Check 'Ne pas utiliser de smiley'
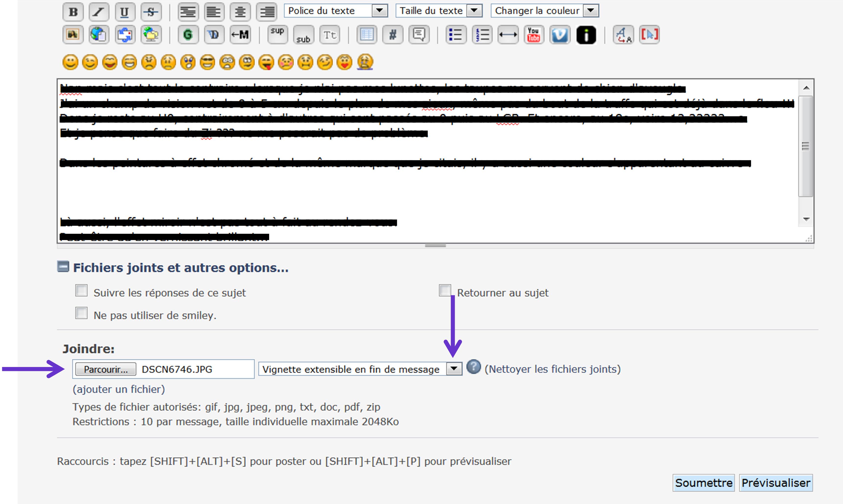Screen dimensions: 843x504 coord(81,313)
